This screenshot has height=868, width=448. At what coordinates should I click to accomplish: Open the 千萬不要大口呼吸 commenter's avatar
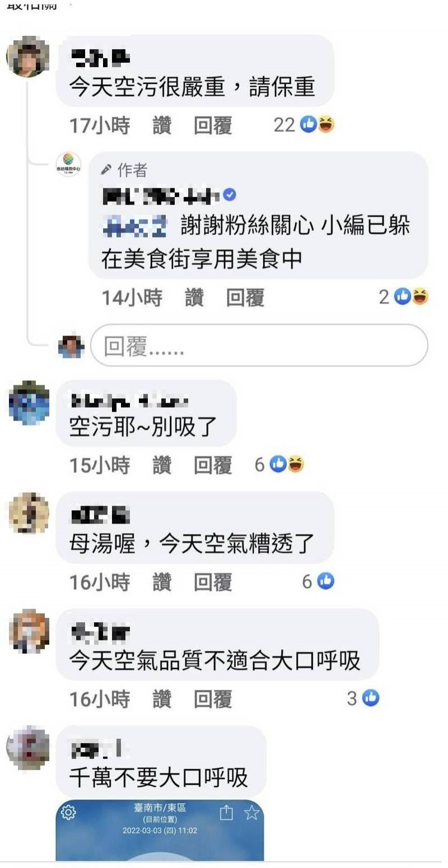[x=28, y=748]
